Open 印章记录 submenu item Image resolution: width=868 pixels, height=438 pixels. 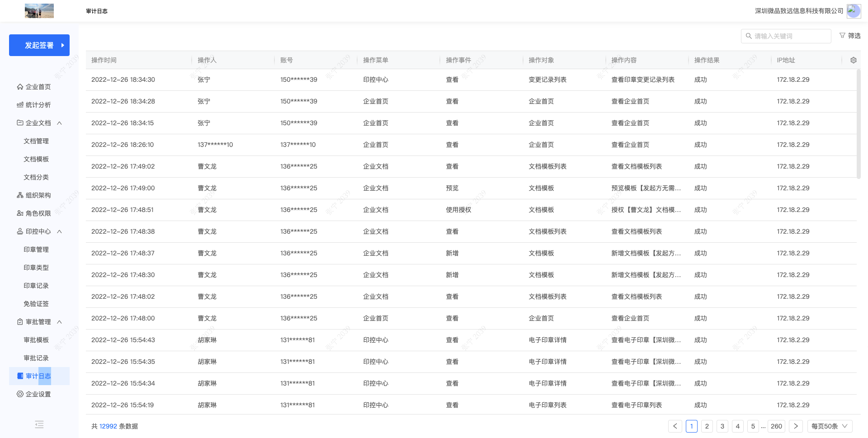[x=36, y=286]
